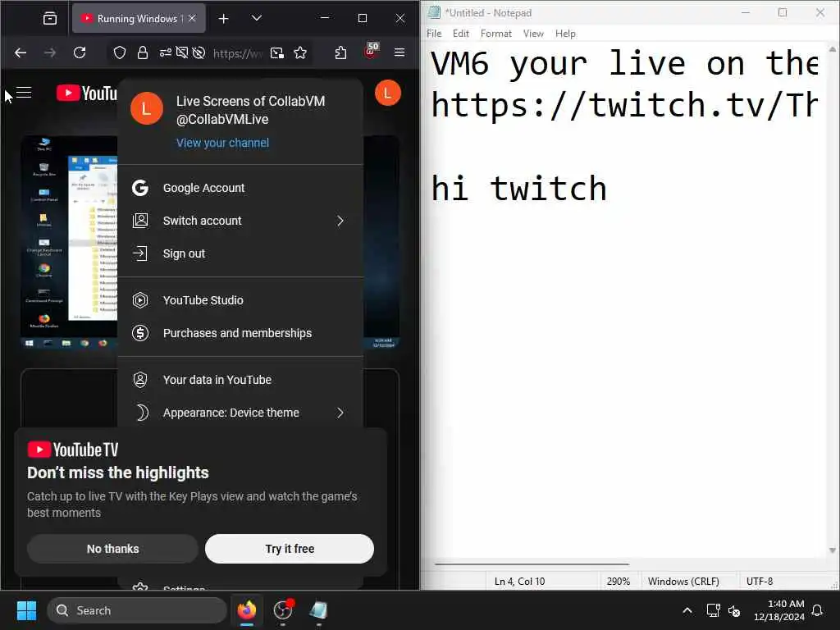
Task: Open Notepad Help menu
Action: [x=565, y=33]
